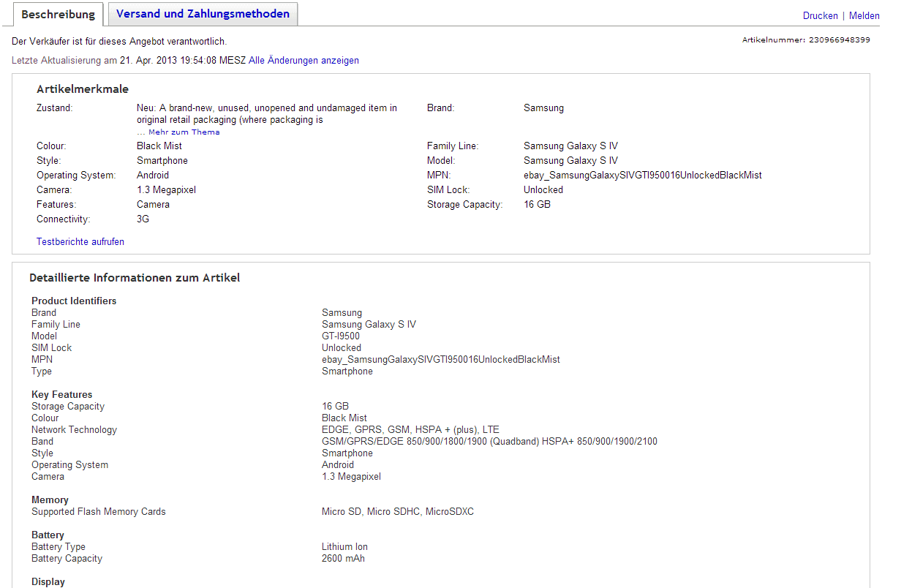Click the Key Features section heading
The width and height of the screenshot is (912, 588).
click(x=62, y=395)
